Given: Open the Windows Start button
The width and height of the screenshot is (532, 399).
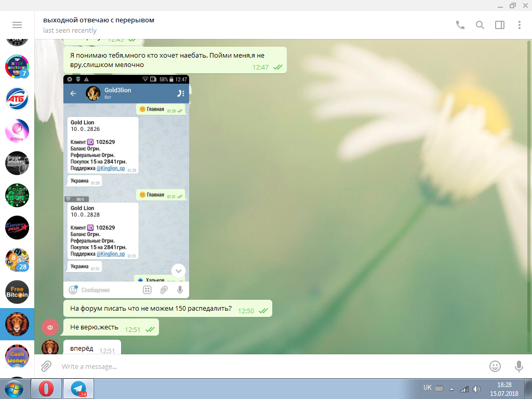Looking at the screenshot, I should point(14,389).
